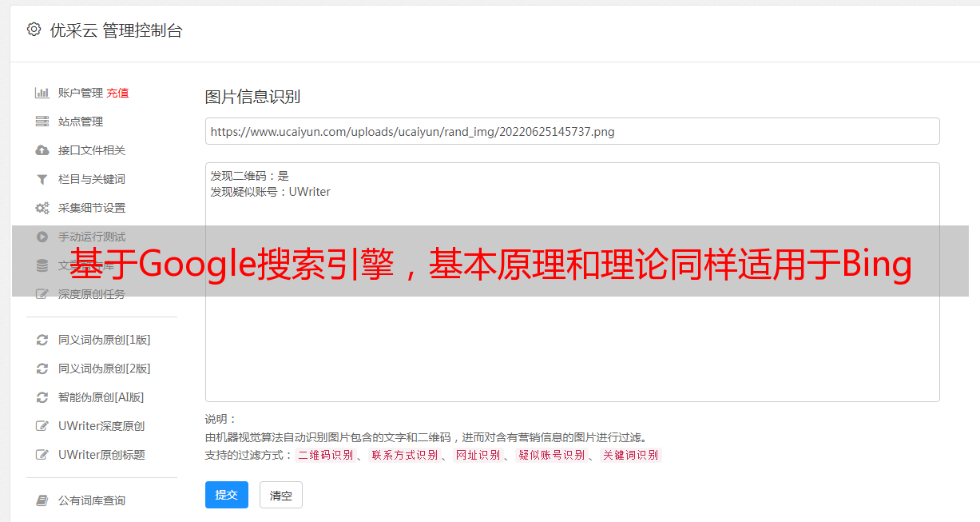980x522 pixels.
Task: Click the refresh icon for 同义词伪原创[1版]
Action: [x=42, y=340]
